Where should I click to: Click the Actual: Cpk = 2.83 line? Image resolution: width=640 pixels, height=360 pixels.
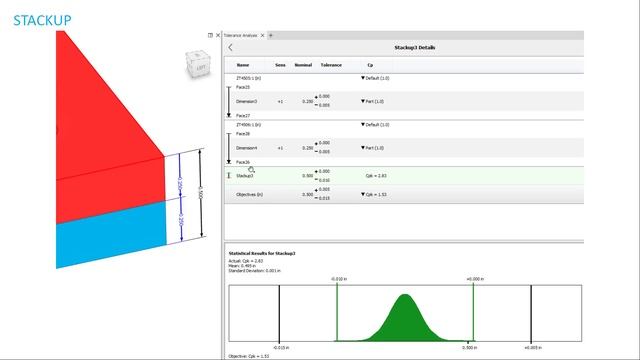click(246, 261)
